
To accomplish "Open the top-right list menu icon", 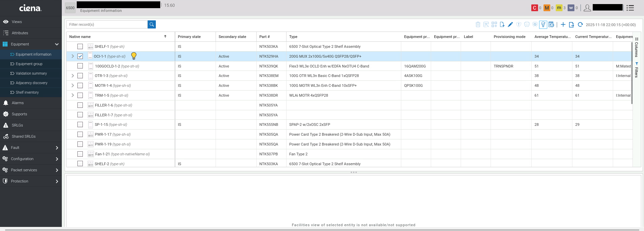I will click(630, 8).
